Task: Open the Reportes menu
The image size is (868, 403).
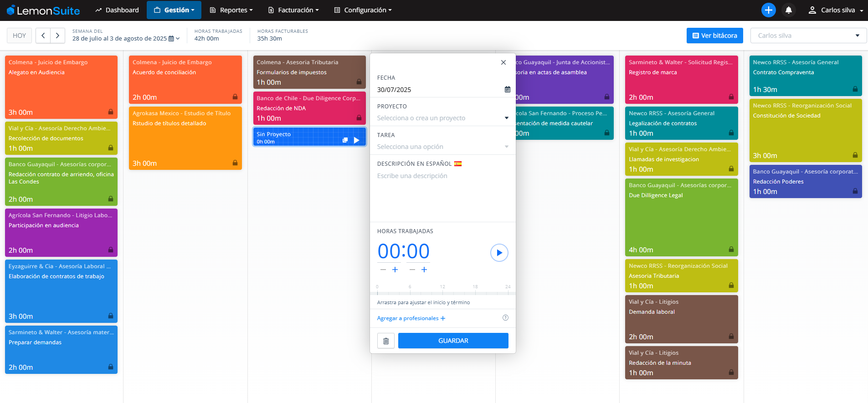Action: [x=231, y=10]
